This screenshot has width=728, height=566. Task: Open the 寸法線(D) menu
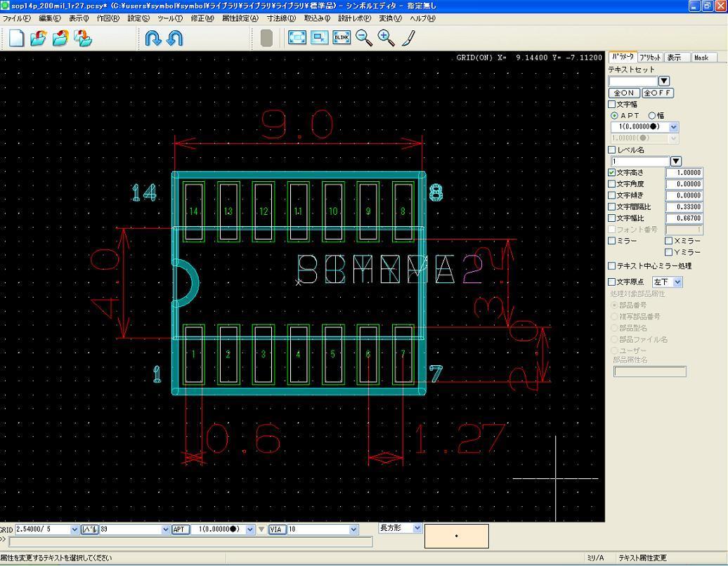(x=281, y=18)
